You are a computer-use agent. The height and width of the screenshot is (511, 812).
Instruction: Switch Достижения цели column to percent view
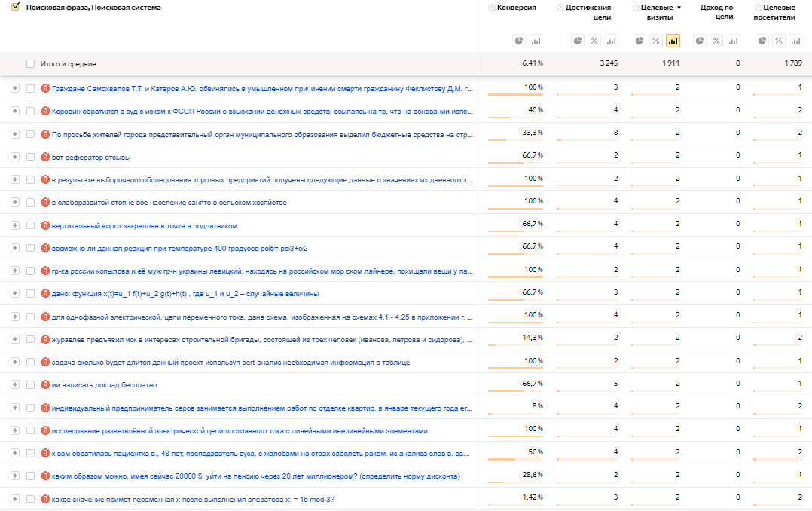[x=594, y=41]
